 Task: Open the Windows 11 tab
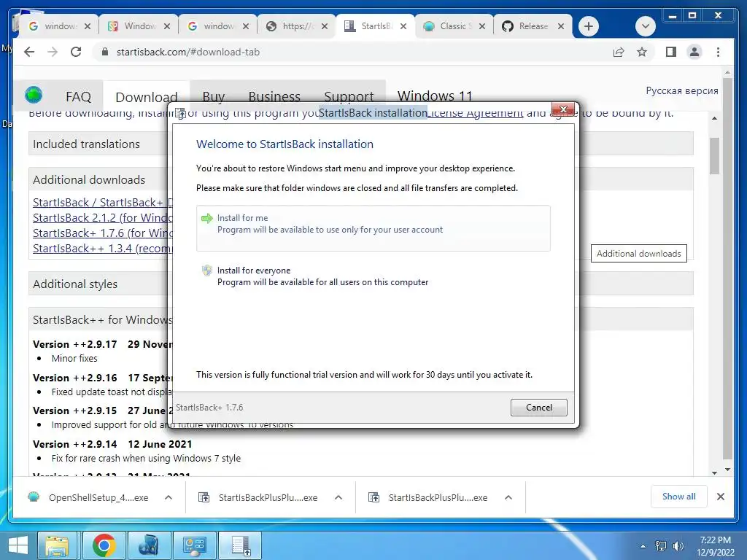[x=435, y=96]
